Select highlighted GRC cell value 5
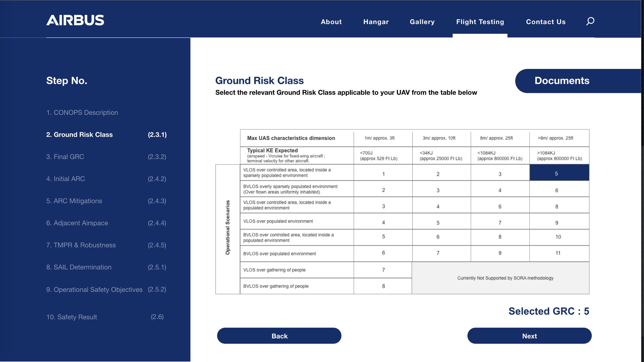 559,173
